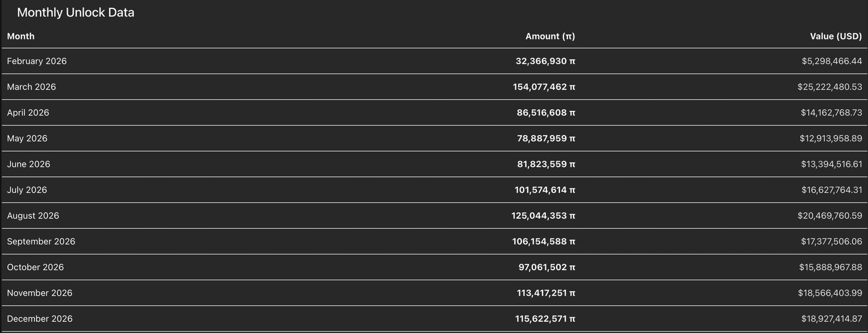Click the 101,574,614 π July amount

(545, 190)
